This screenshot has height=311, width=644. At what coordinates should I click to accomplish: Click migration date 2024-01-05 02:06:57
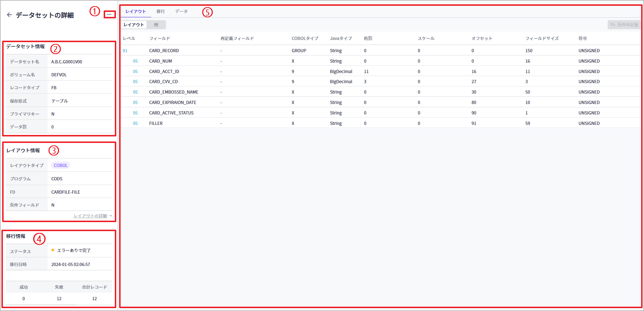click(71, 265)
